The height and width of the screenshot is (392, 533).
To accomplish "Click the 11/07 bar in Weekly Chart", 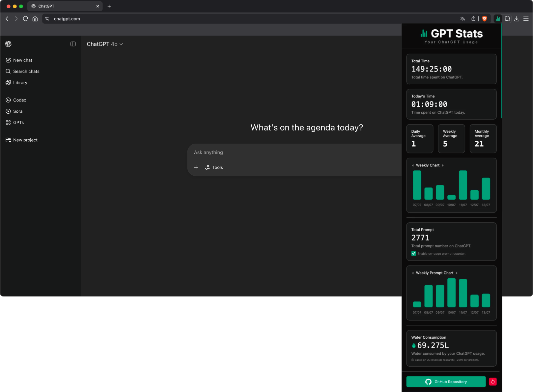I will tap(463, 185).
